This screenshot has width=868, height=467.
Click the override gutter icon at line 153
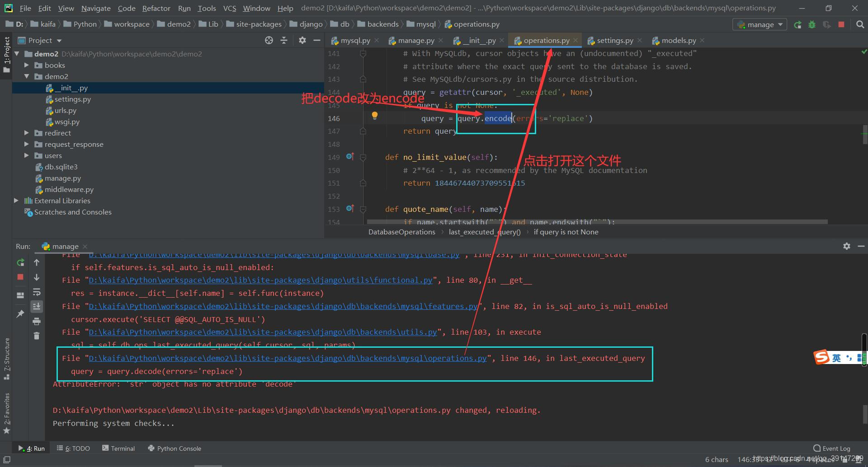pos(350,209)
